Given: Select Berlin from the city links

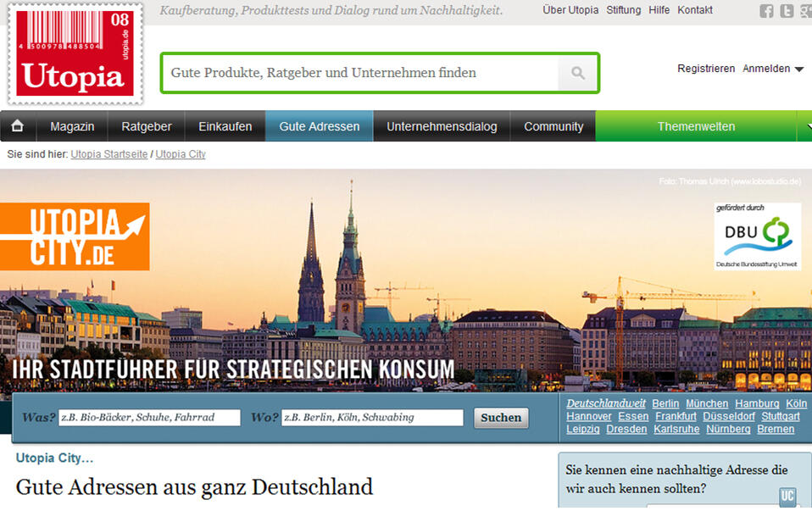Looking at the screenshot, I should (665, 403).
